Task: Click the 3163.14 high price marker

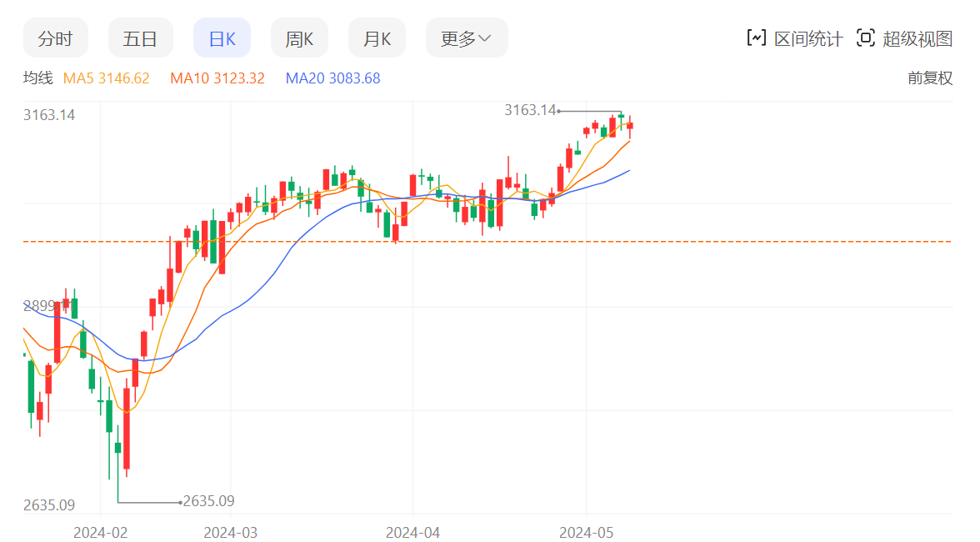Action: pos(530,110)
